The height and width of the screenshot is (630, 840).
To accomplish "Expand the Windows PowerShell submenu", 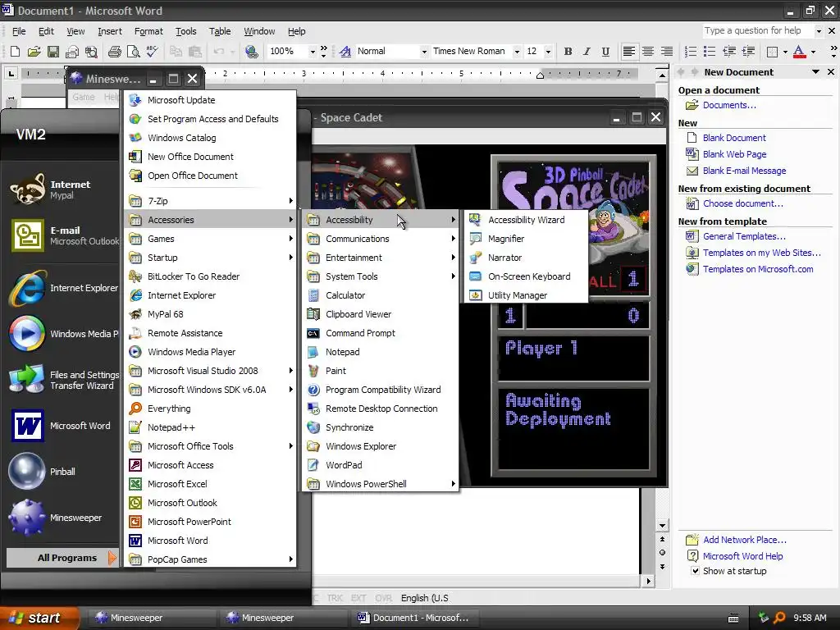I will tap(381, 484).
